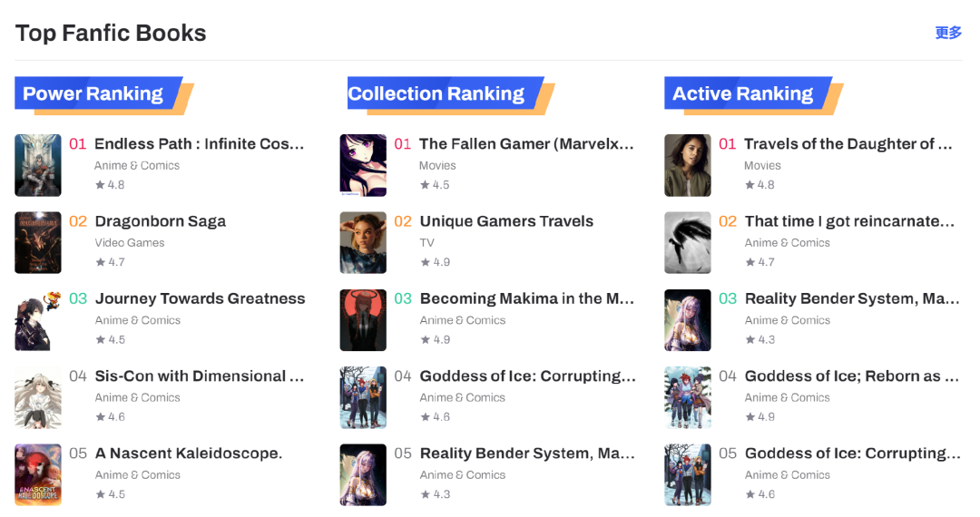Viewport: 980px width, 517px height.
Task: Open Travels of the Daughter cover image
Action: coord(688,165)
